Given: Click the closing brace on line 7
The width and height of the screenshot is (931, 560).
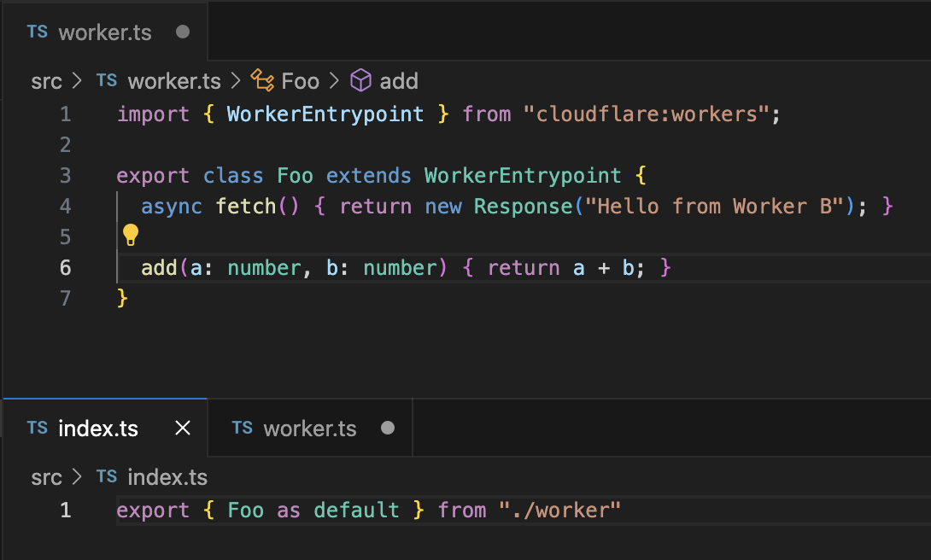Looking at the screenshot, I should click(122, 298).
